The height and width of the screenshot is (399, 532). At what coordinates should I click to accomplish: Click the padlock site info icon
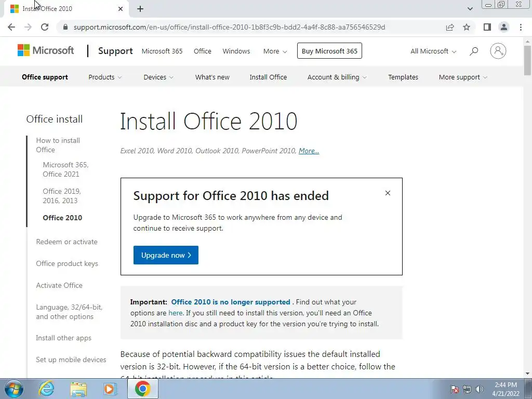point(65,27)
